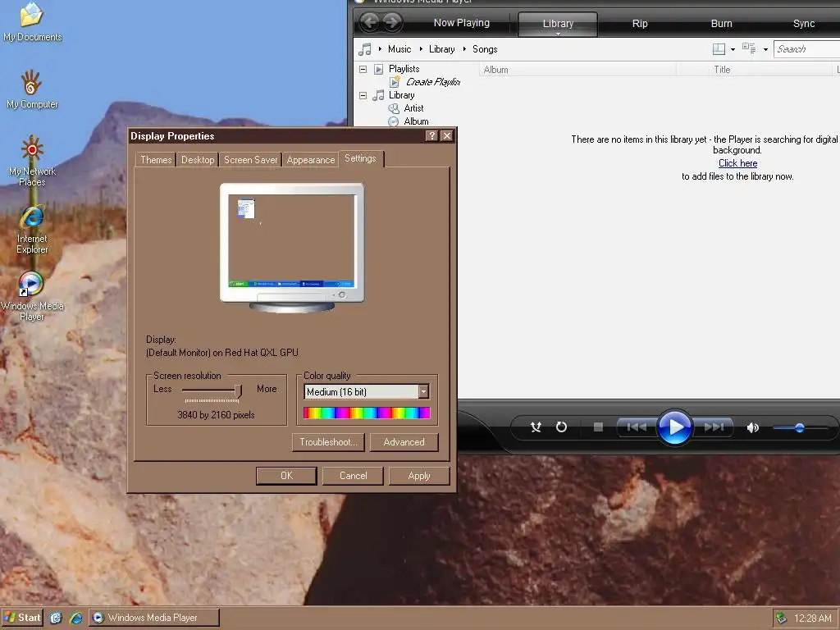This screenshot has height=630, width=840.
Task: Open the Rip tab
Action: click(x=640, y=24)
